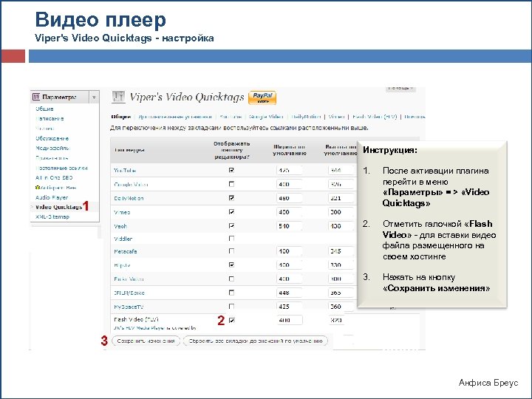Click the Viper's Video Quicktags tools icon

(118, 97)
